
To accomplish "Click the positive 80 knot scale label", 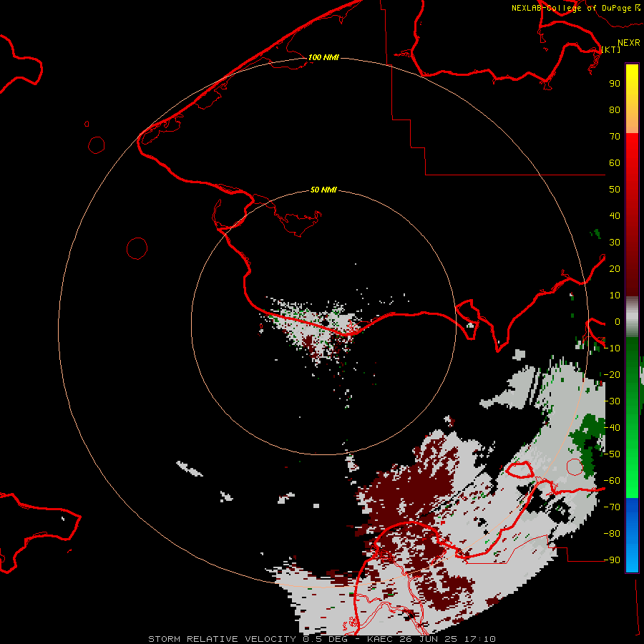I will [615, 110].
